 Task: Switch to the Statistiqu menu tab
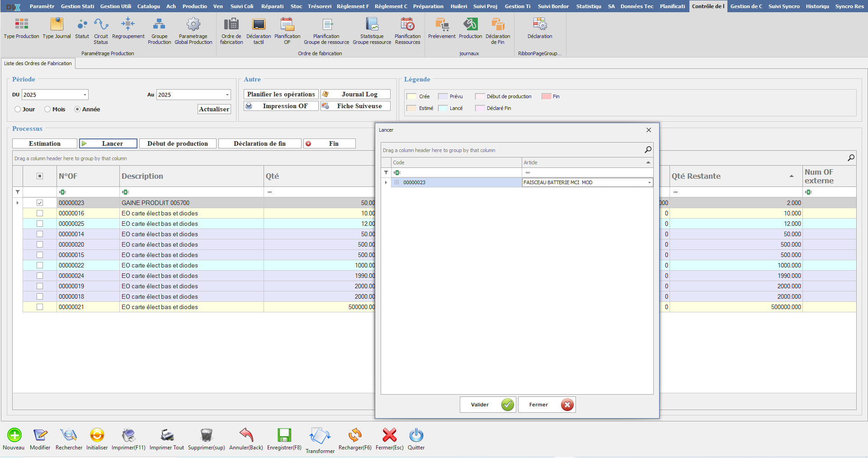pyautogui.click(x=589, y=6)
